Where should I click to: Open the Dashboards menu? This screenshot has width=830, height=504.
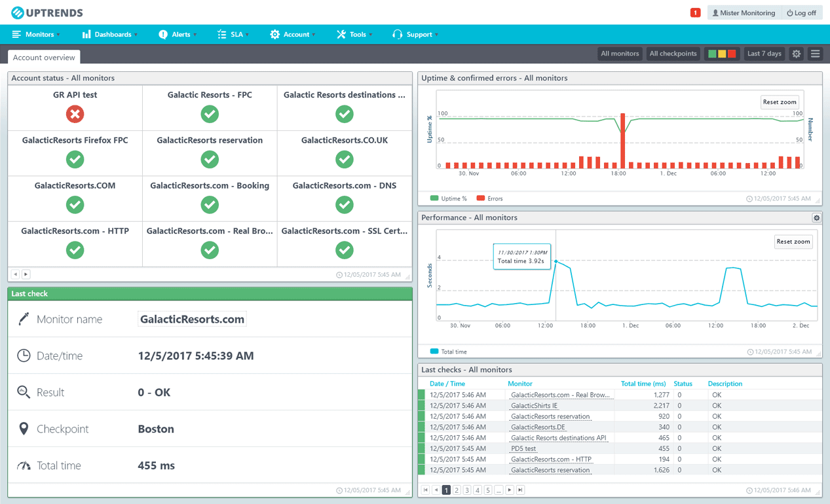click(x=109, y=35)
